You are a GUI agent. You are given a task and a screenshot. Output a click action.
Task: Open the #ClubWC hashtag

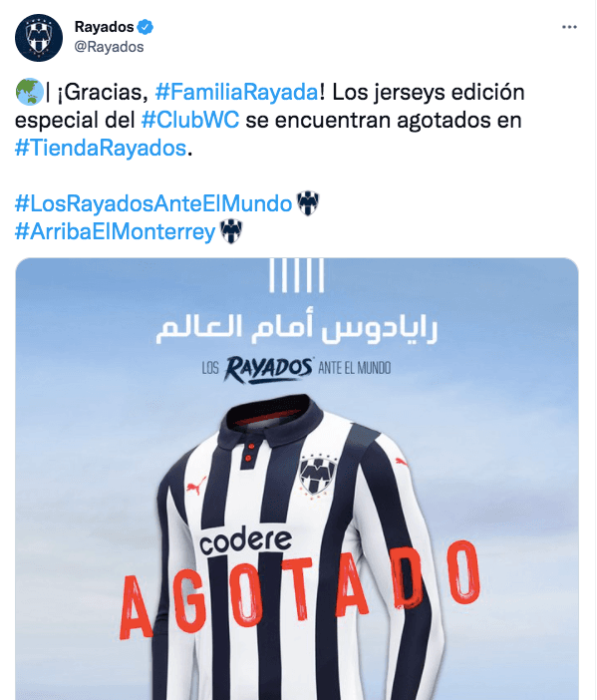point(190,120)
